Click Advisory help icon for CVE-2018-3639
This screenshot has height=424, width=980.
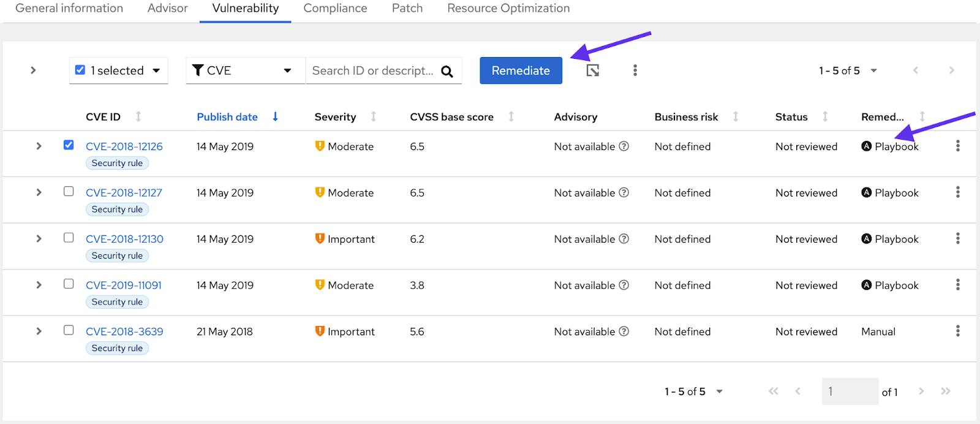[x=624, y=331]
